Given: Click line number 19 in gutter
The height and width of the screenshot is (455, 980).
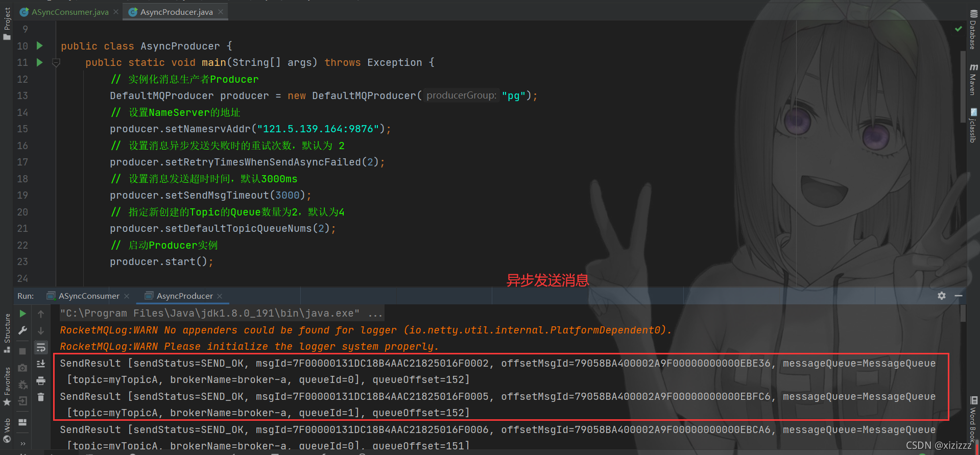Looking at the screenshot, I should pyautogui.click(x=22, y=195).
